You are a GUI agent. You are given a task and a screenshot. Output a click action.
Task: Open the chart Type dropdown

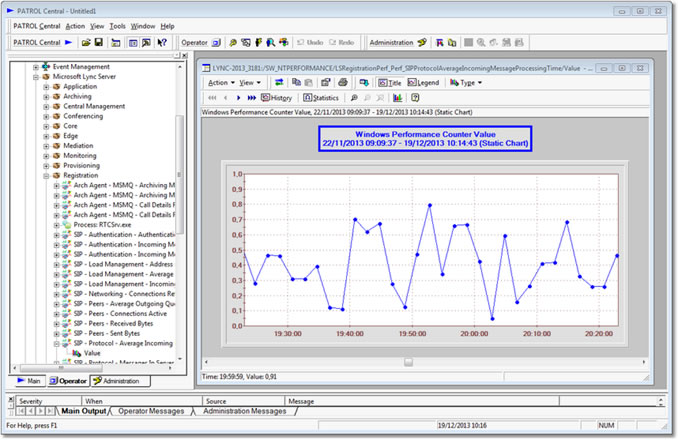tap(467, 82)
